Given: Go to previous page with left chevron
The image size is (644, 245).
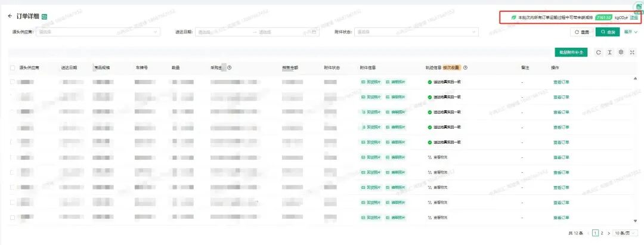Looking at the screenshot, I should pos(588,233).
